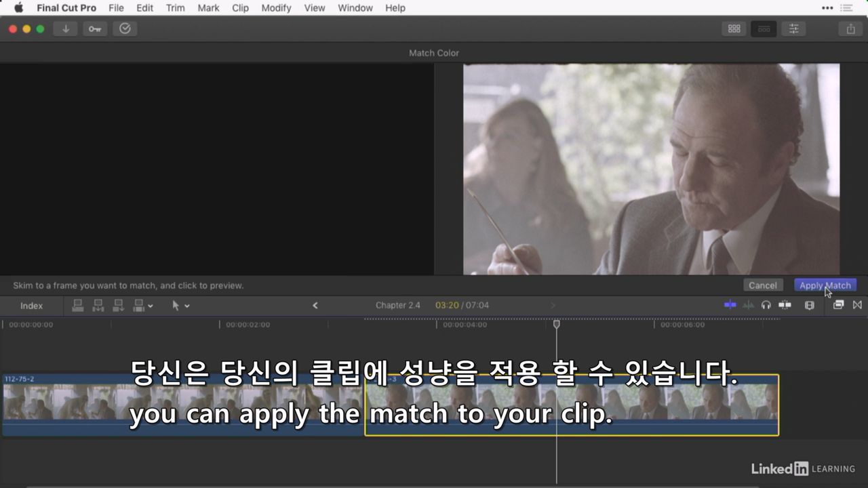Open the File menu
The width and height of the screenshot is (868, 488).
point(116,8)
